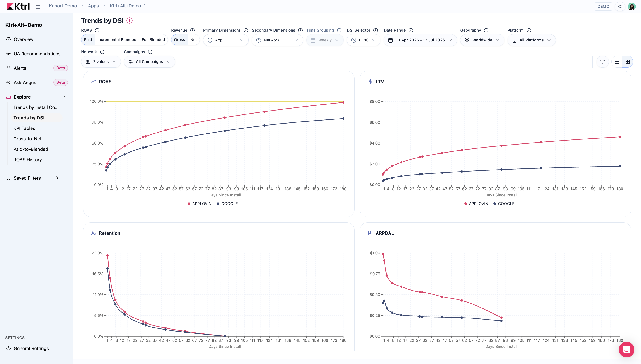Open UA Recommendations in the sidebar
Viewport: 641px width, 364px height.
pyautogui.click(x=37, y=54)
